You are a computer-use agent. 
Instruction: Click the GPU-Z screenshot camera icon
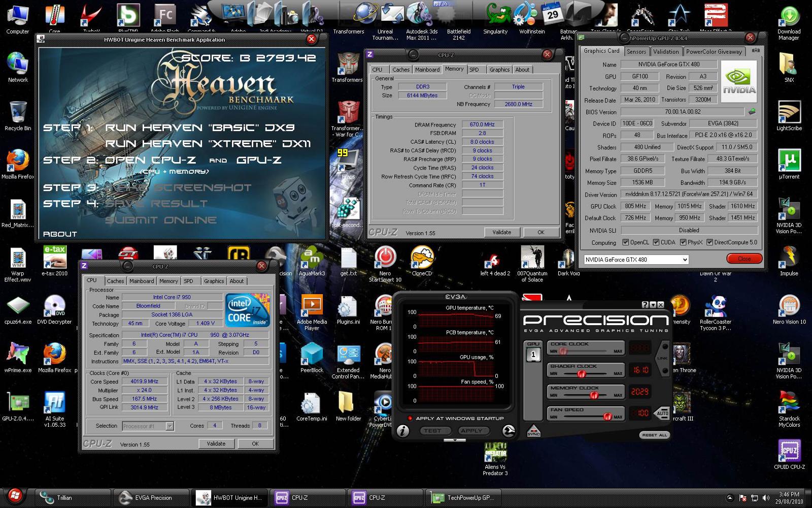point(756,50)
